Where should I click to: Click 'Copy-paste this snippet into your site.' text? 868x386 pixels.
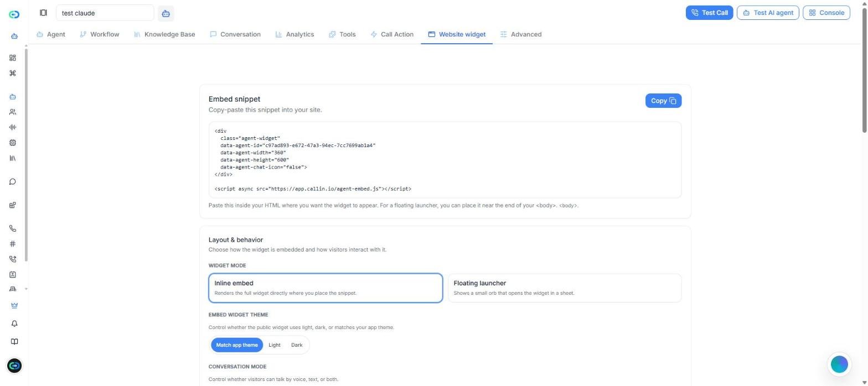pos(265,109)
